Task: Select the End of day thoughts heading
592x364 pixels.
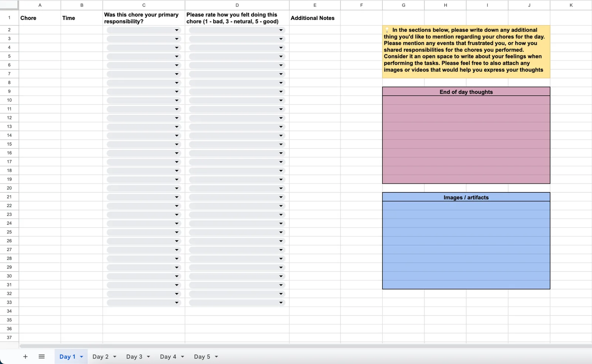Action: [466, 92]
